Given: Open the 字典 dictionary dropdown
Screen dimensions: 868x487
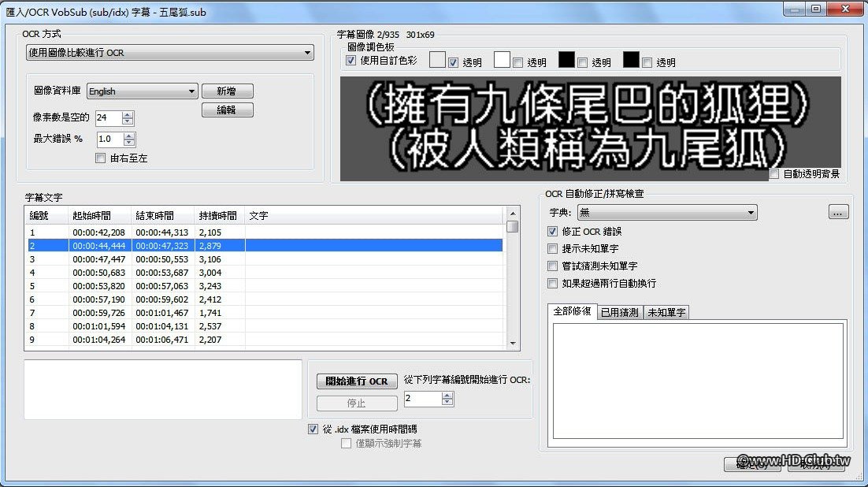Looking at the screenshot, I should click(667, 212).
